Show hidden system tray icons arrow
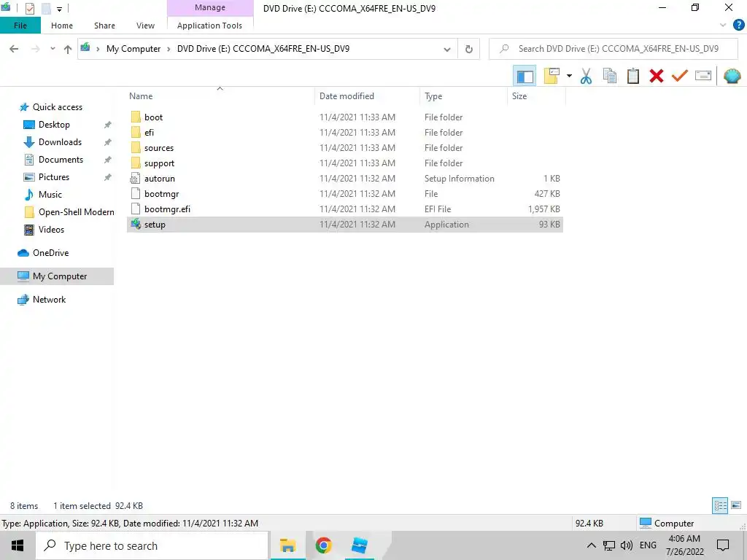 (591, 545)
